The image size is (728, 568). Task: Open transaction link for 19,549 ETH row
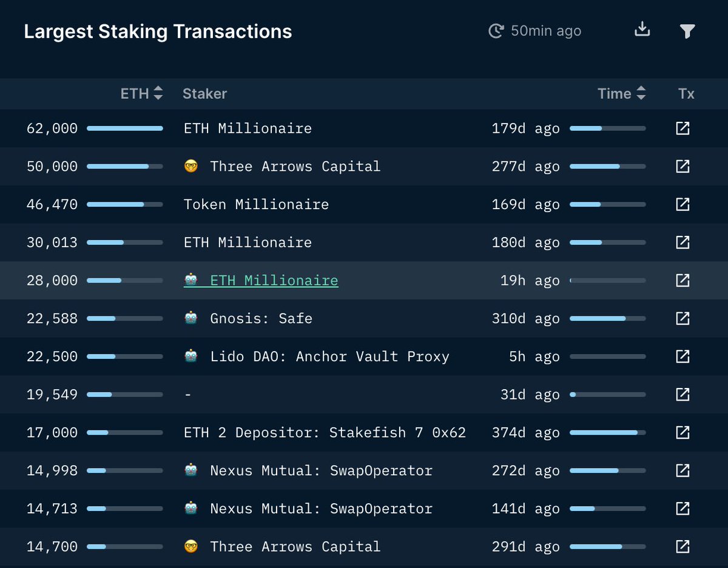coord(682,395)
